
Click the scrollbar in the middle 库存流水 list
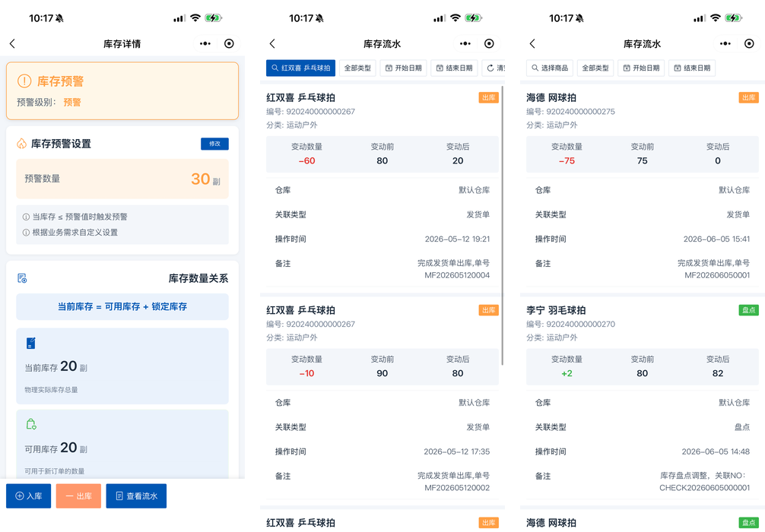tap(502, 226)
